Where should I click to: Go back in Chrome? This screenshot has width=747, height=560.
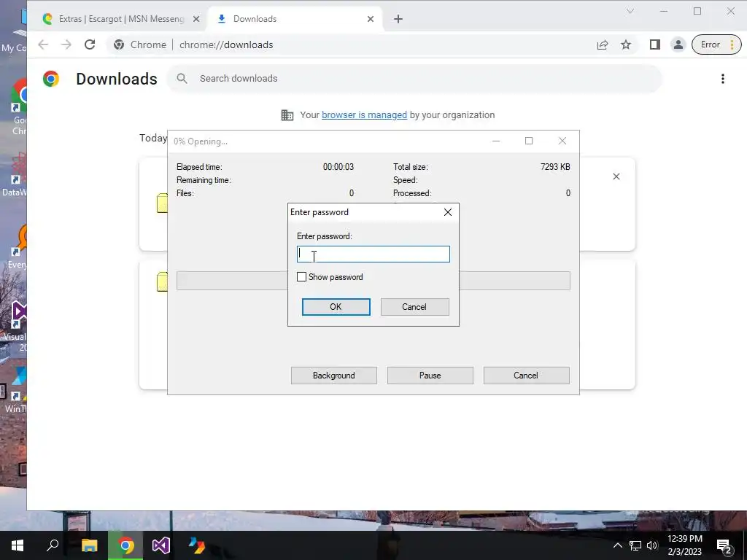click(43, 44)
